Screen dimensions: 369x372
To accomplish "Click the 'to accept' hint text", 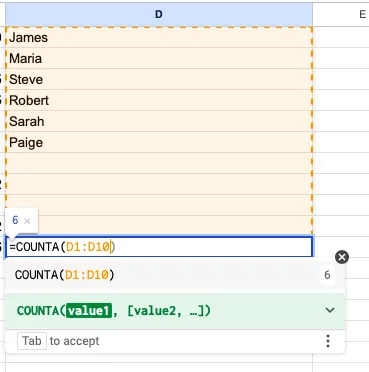I will pos(74,341).
